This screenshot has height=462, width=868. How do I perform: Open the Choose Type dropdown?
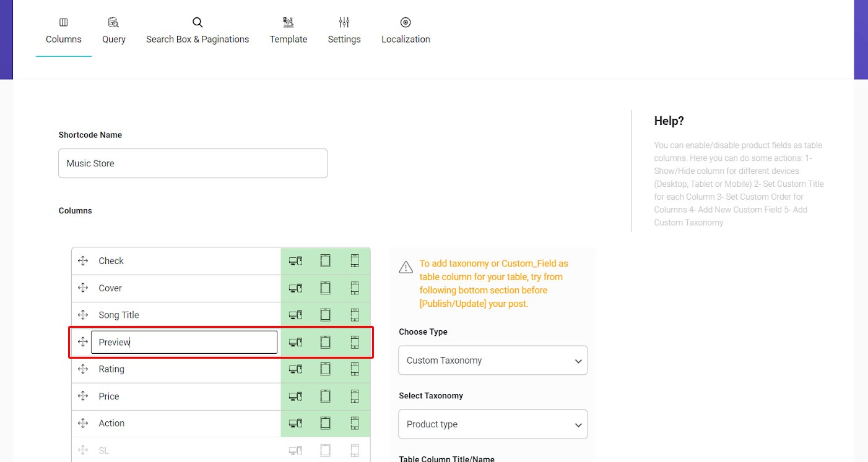click(493, 360)
